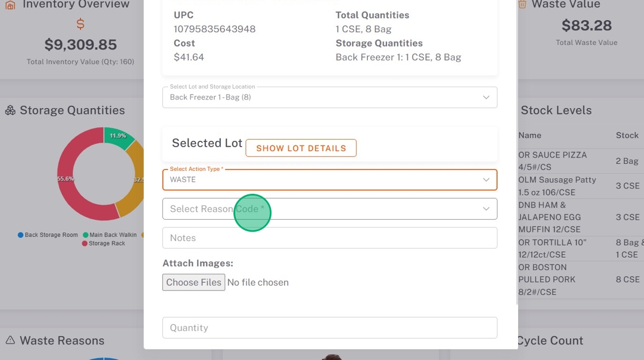Click into the Notes field

point(329,238)
